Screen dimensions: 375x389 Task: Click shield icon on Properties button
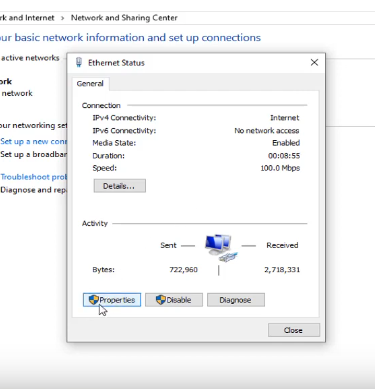tap(94, 300)
